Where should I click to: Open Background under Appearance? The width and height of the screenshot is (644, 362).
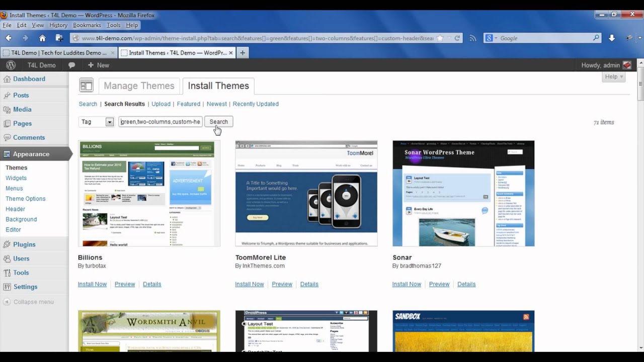(21, 219)
